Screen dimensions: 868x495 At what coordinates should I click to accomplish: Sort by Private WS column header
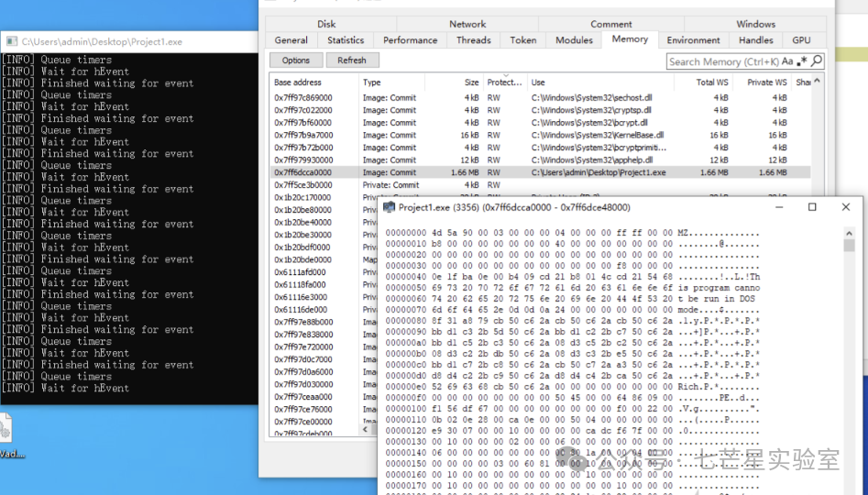pos(762,82)
